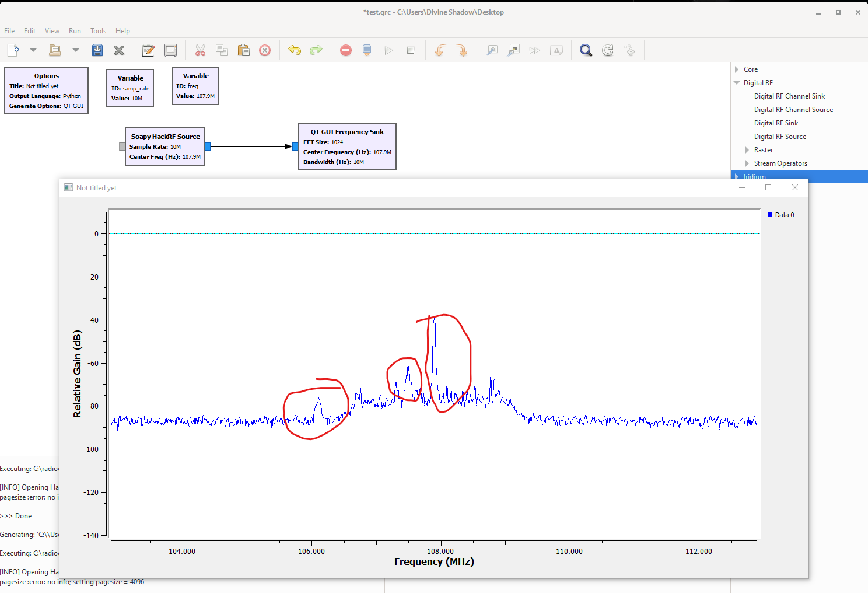Image resolution: width=868 pixels, height=593 pixels.
Task: Kill the running flow graph
Action: (411, 50)
